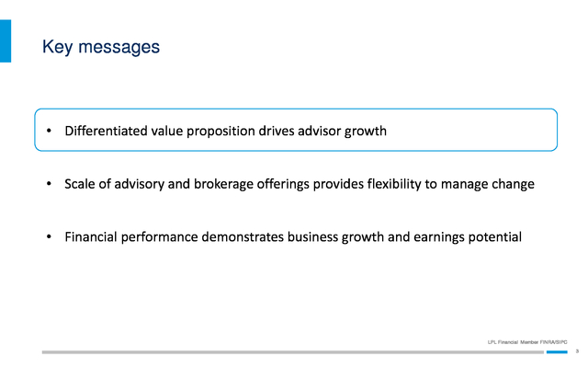The width and height of the screenshot is (588, 368).
Task: Click the bullet dot before "Differentiated value"
Action: [49, 131]
